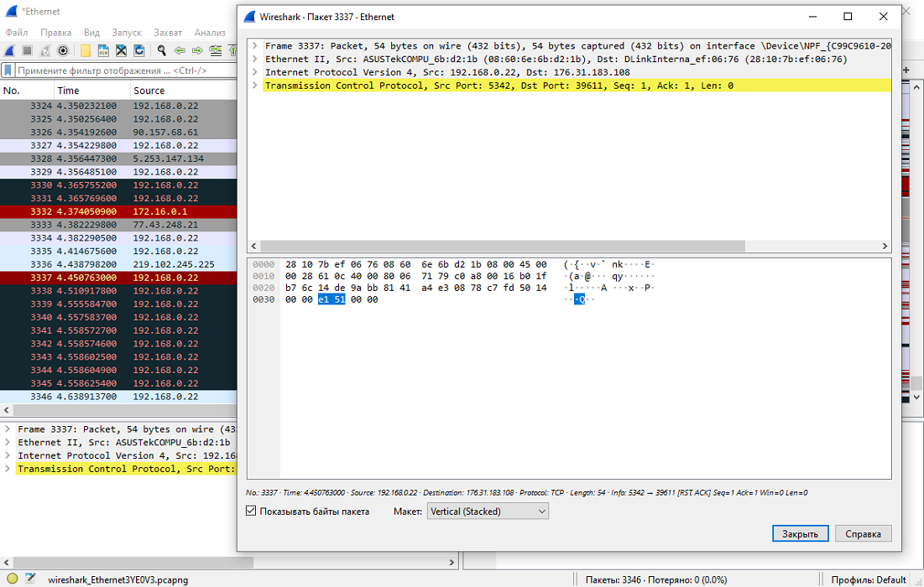Open the Vertical (Stacked) layout dropdown
The image size is (924, 587).
coord(488,511)
